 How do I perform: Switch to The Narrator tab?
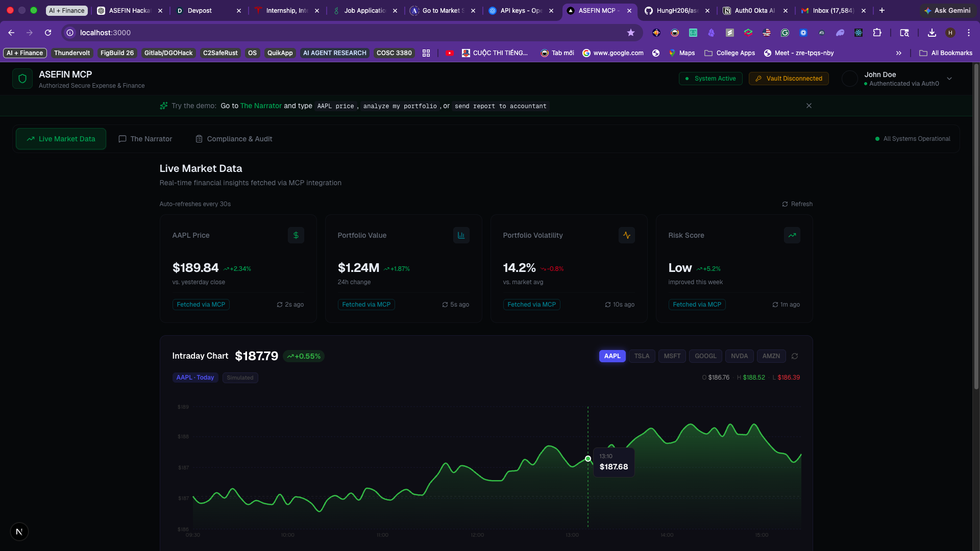tap(145, 139)
